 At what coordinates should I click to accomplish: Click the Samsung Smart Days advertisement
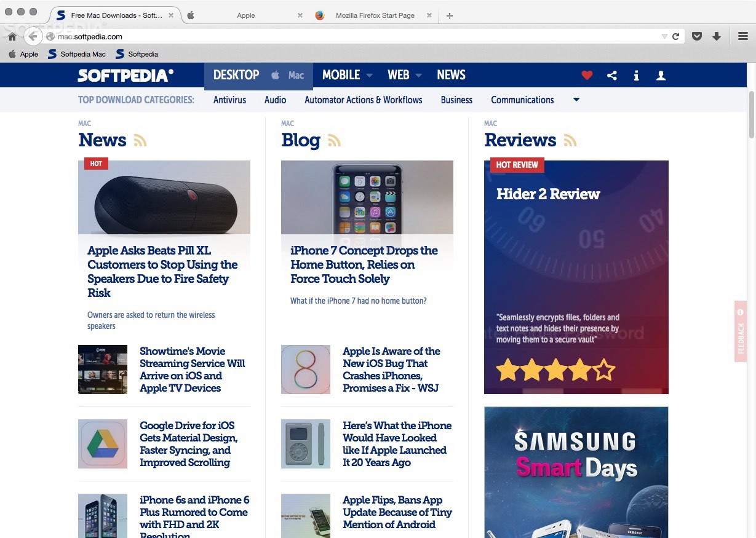[x=576, y=472]
